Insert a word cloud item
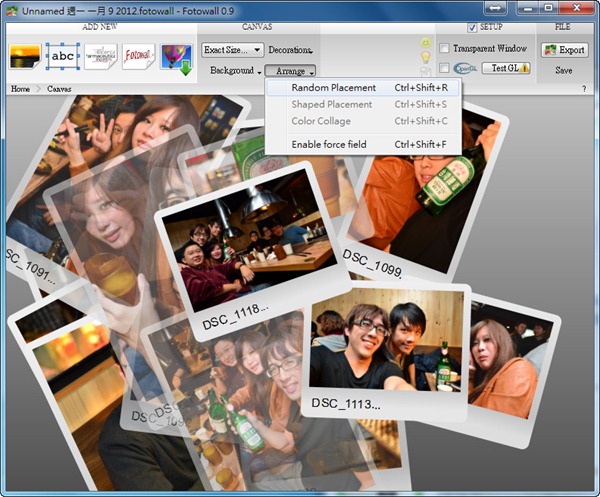Image resolution: width=600 pixels, height=497 pixels. coord(101,57)
